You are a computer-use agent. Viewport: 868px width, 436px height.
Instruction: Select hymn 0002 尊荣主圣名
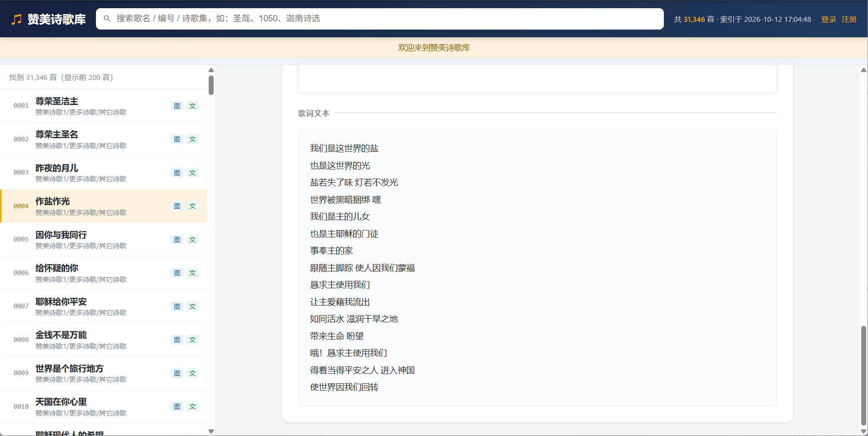(x=104, y=139)
